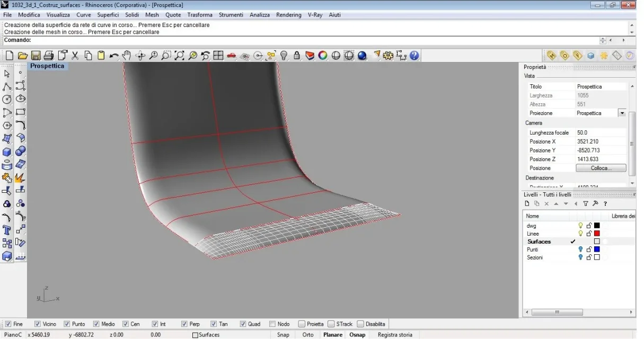Click the Rectangle tool in sidebar
The image size is (644, 339).
21,112
